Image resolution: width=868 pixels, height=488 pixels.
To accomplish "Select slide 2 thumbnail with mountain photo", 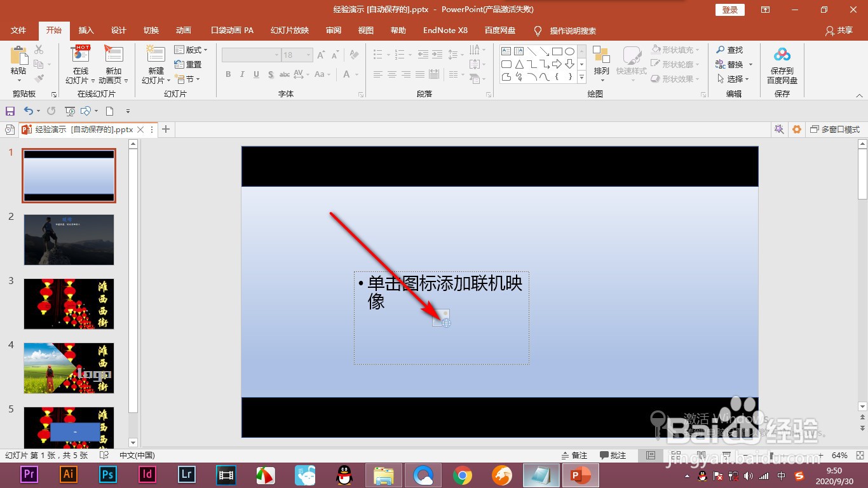I will [x=69, y=240].
